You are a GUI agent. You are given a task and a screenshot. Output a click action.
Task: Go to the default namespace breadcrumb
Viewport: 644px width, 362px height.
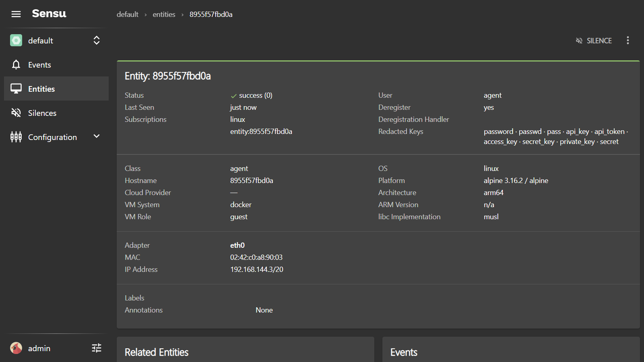(x=127, y=14)
